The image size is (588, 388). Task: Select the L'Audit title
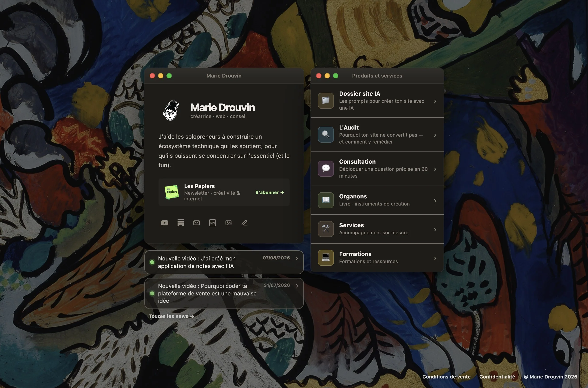click(349, 127)
